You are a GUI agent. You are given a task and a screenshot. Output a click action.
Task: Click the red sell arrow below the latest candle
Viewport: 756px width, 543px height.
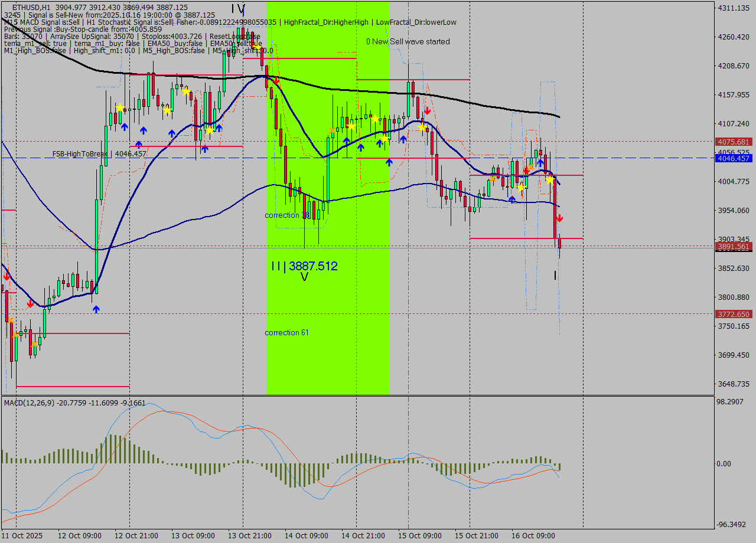559,218
